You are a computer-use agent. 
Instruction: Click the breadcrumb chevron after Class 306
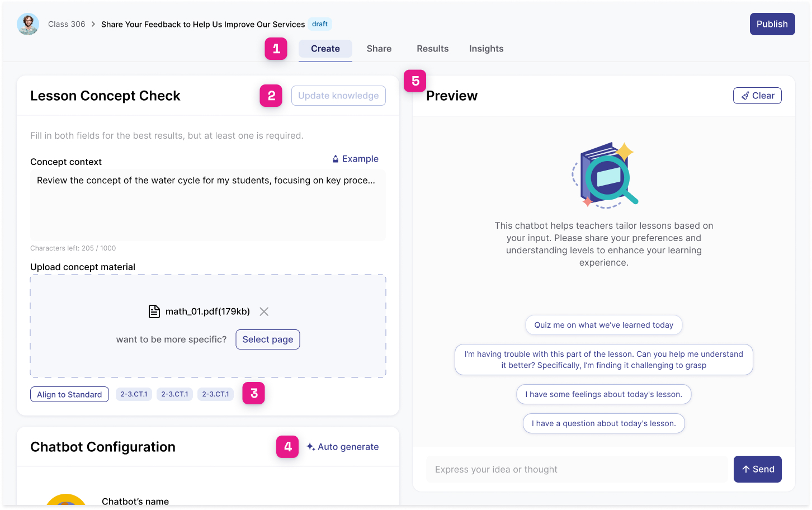[x=93, y=24]
